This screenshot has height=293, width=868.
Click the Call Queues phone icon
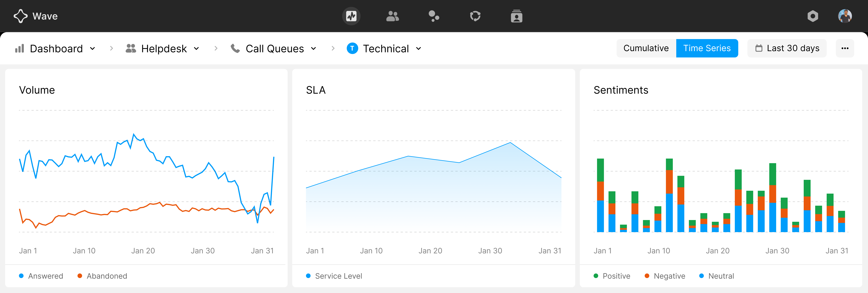pos(235,49)
